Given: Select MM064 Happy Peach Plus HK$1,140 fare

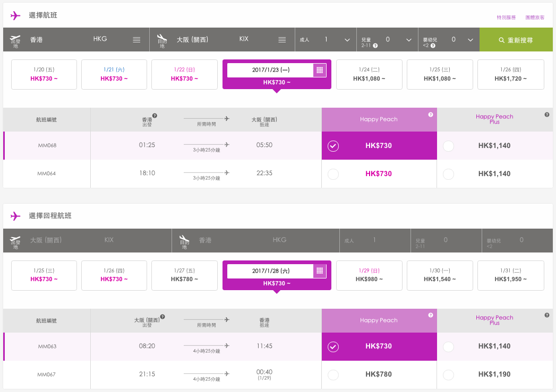Looking at the screenshot, I should (494, 174).
